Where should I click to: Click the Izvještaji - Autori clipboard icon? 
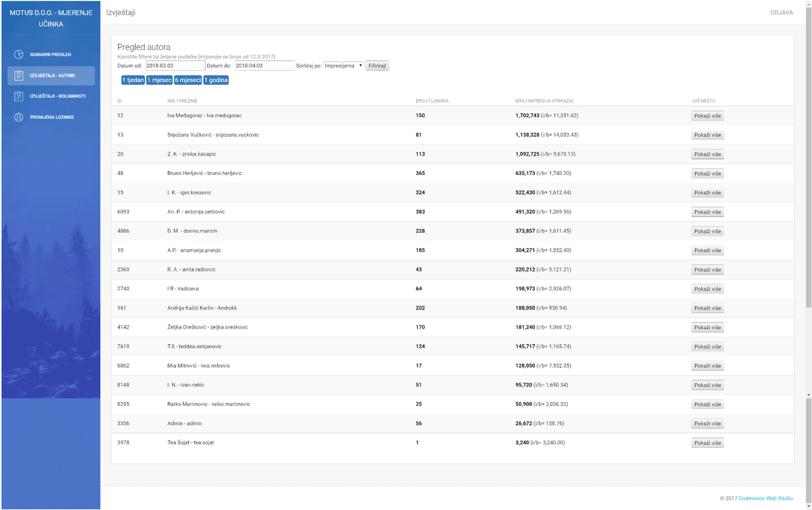(19, 76)
